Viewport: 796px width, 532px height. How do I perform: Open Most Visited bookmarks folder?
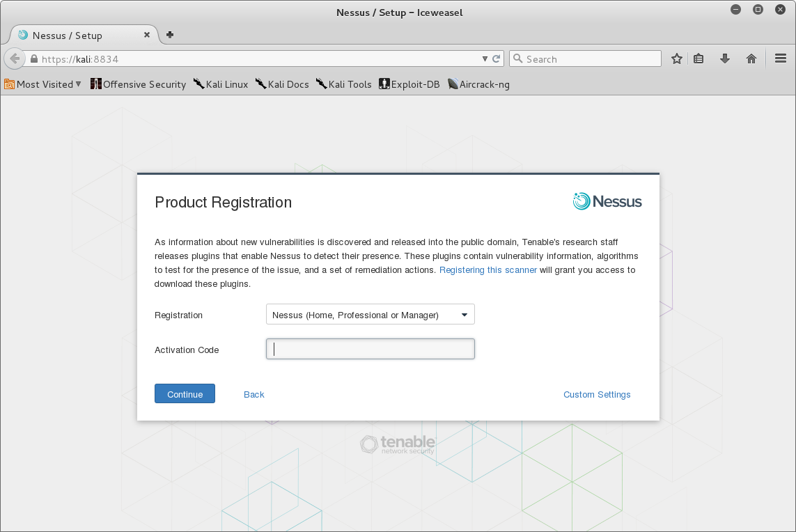tap(42, 84)
